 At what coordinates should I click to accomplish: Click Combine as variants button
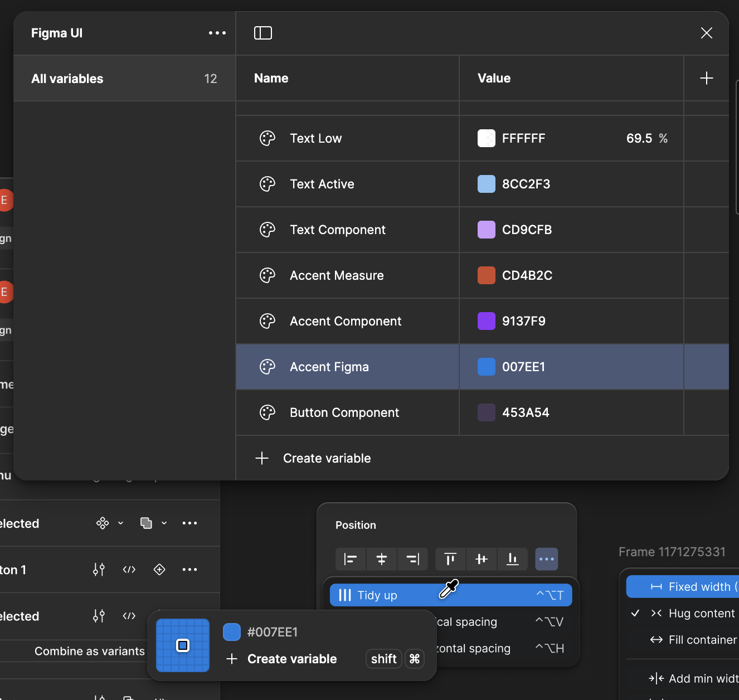[90, 651]
